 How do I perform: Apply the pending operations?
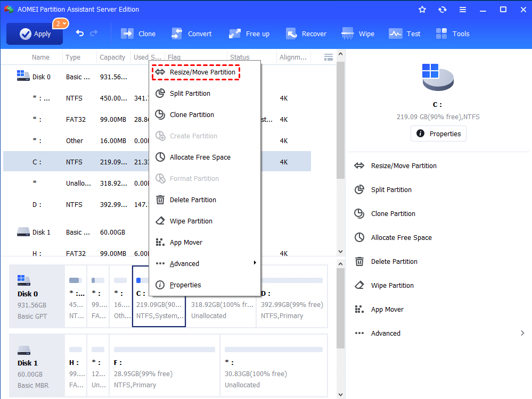(35, 34)
